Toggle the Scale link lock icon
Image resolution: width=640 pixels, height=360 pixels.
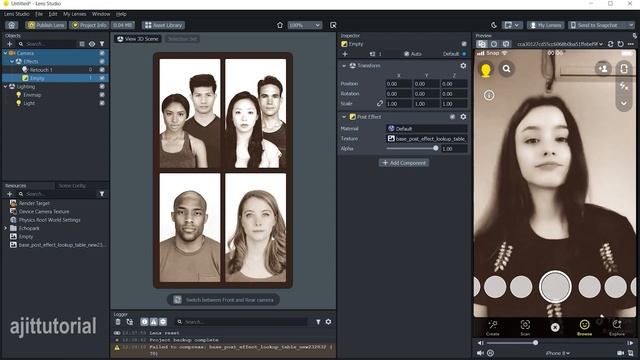click(x=380, y=103)
